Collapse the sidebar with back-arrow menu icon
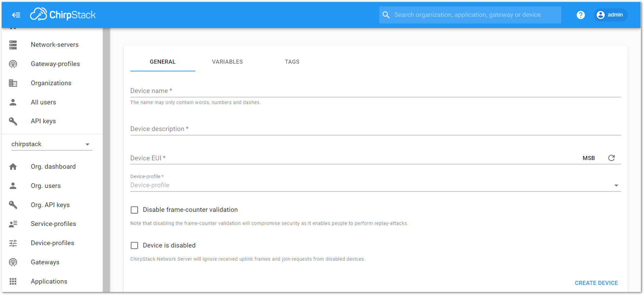Viewport: 644px width, 295px height. (16, 15)
